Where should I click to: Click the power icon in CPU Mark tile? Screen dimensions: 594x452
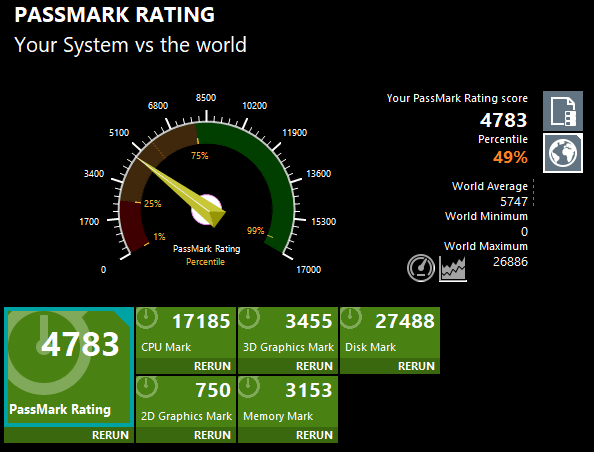[146, 317]
